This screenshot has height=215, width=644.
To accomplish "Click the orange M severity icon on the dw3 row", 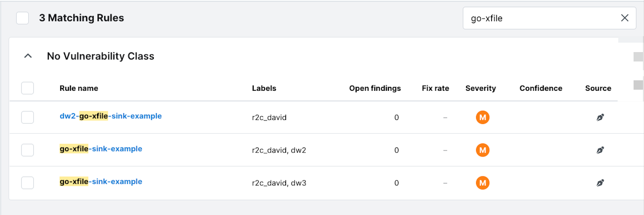I will [482, 183].
